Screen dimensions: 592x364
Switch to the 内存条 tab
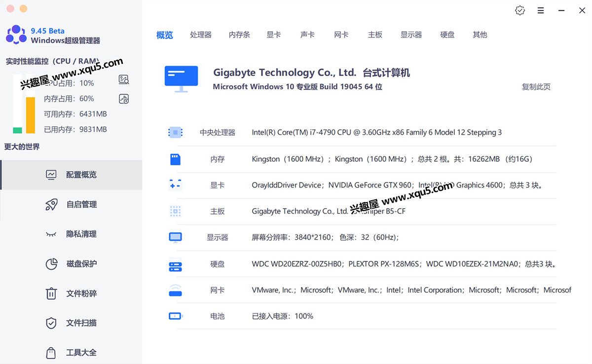239,35
